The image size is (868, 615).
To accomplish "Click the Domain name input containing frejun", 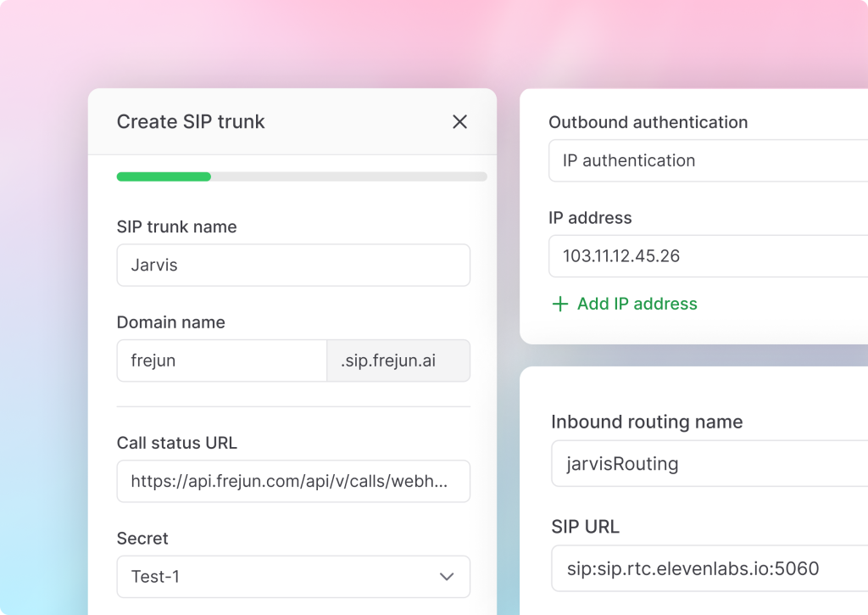I will (221, 361).
